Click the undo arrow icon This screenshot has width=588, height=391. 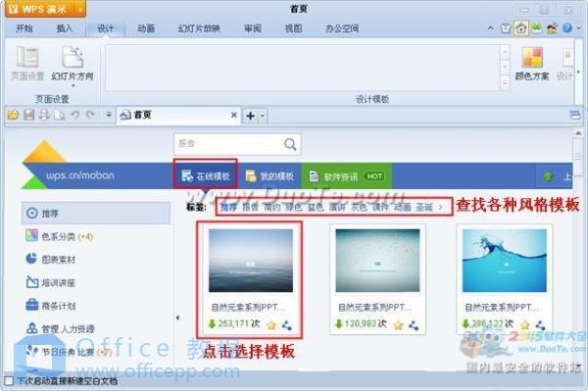75,115
